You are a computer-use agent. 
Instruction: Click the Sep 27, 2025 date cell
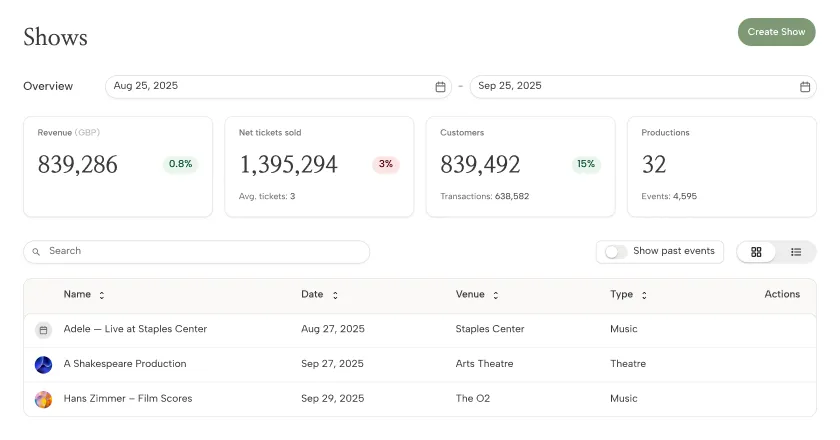coord(332,364)
